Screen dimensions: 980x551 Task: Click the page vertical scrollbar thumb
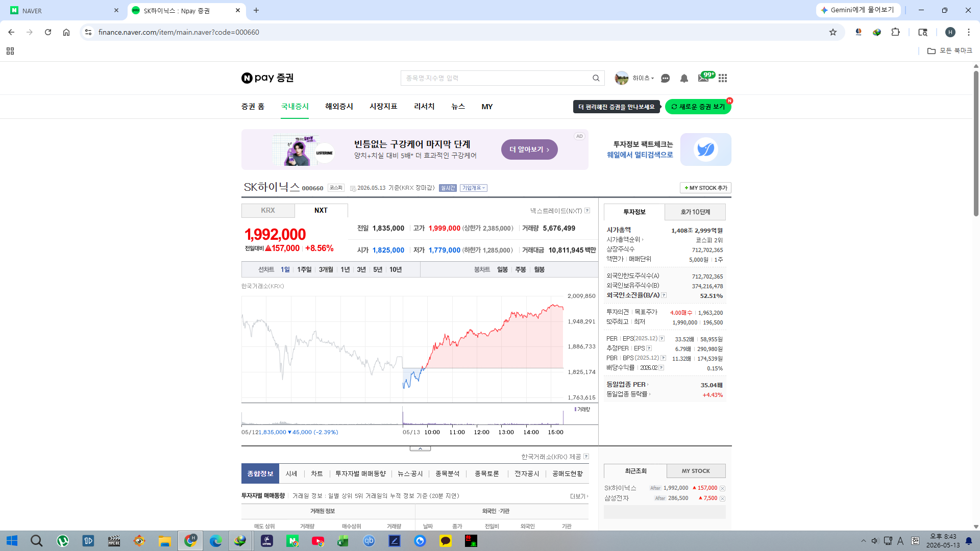[976, 143]
